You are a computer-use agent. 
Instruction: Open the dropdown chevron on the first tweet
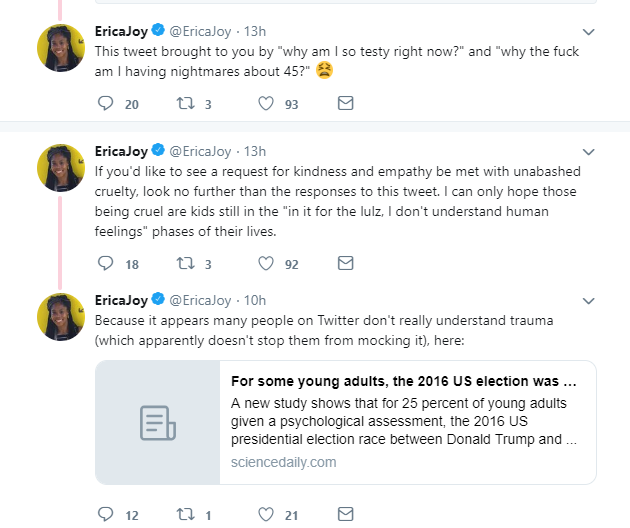tap(588, 32)
